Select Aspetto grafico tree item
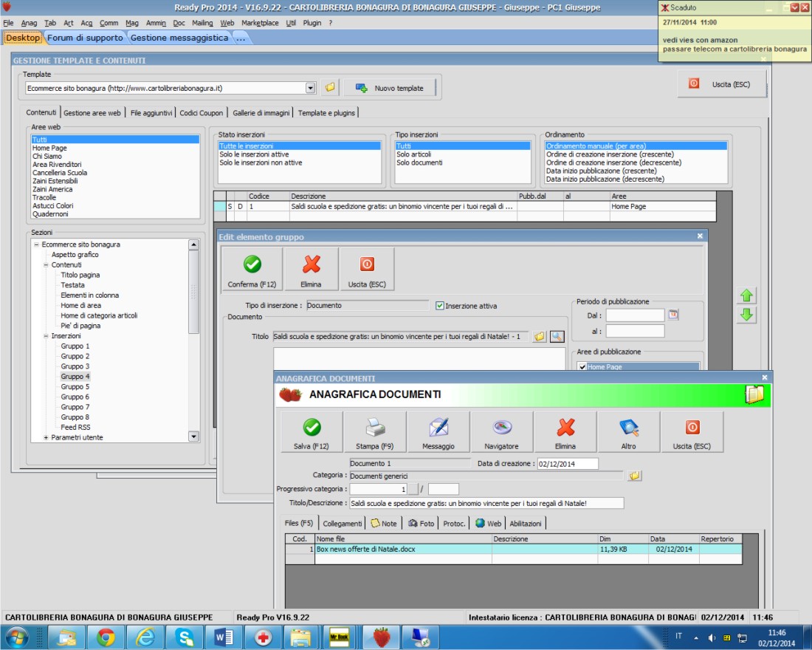 click(75, 255)
